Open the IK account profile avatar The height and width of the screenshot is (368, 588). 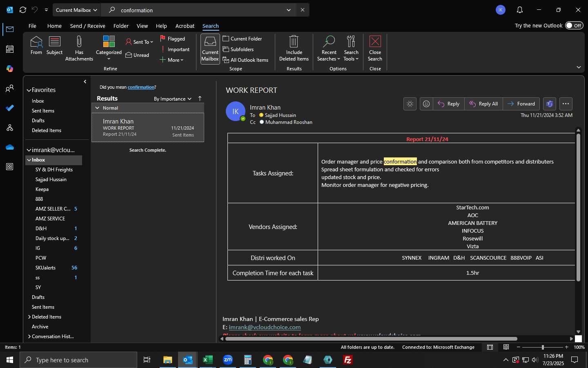[x=501, y=10]
